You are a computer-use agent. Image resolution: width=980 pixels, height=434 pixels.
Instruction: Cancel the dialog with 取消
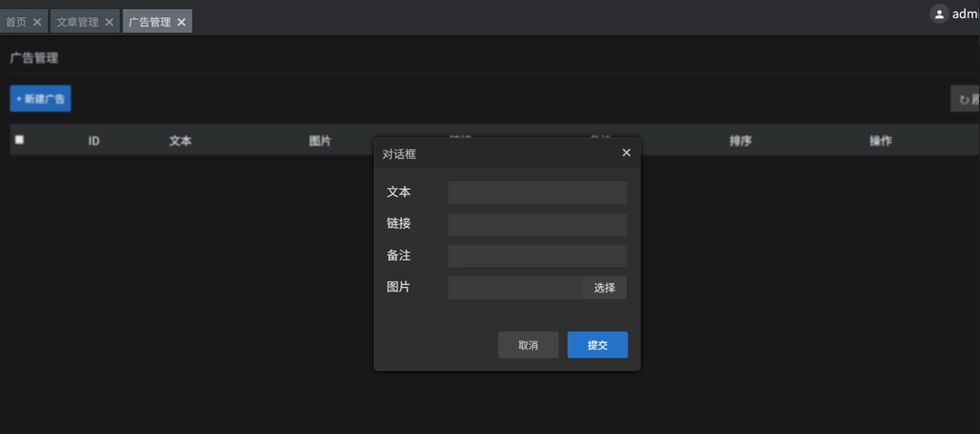pos(528,345)
